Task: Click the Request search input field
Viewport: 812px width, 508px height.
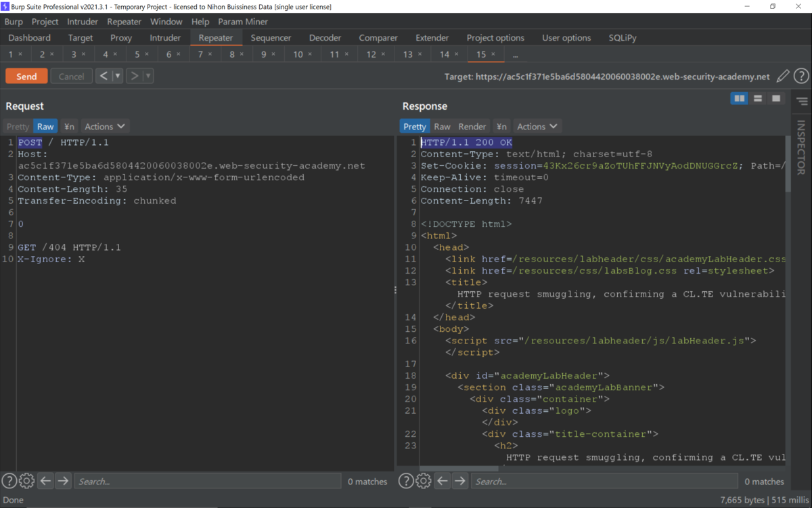Action: tap(207, 482)
